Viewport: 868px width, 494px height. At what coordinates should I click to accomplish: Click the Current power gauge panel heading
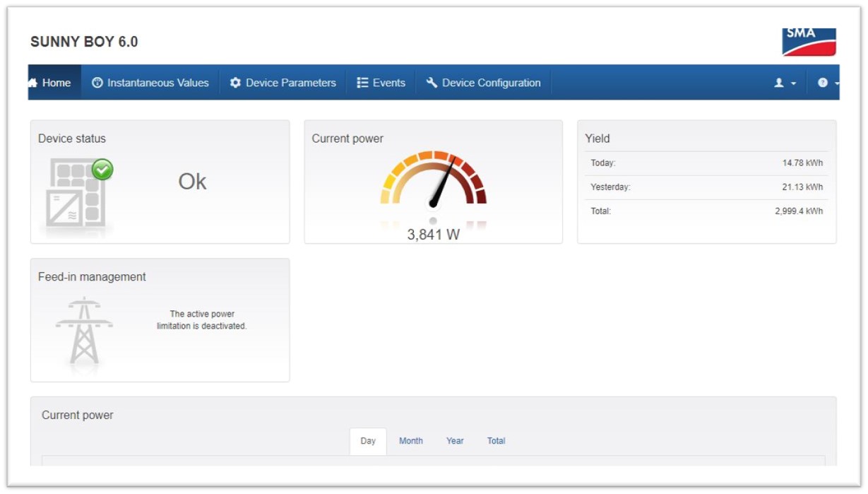coord(347,139)
